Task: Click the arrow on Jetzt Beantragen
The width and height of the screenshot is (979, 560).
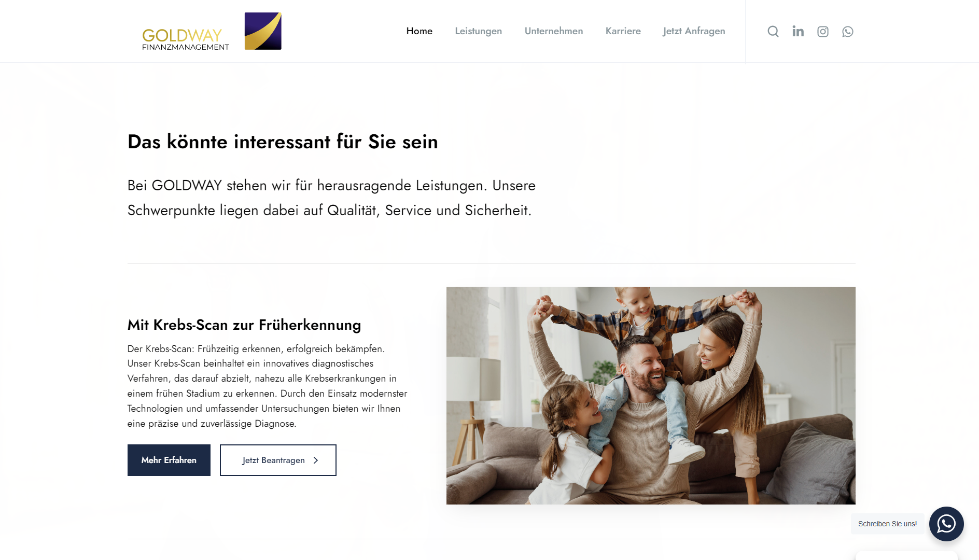Action: 316,460
